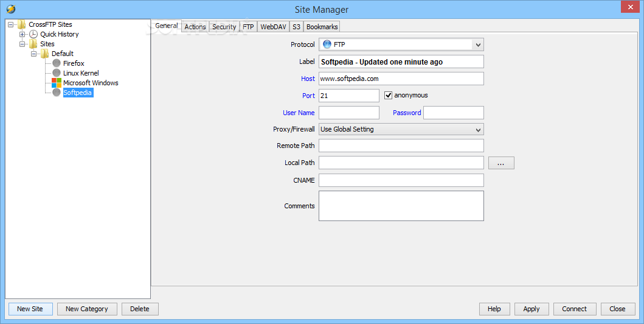The image size is (644, 324).
Task: Click the CrossFTP Sites folder icon
Action: click(x=22, y=25)
